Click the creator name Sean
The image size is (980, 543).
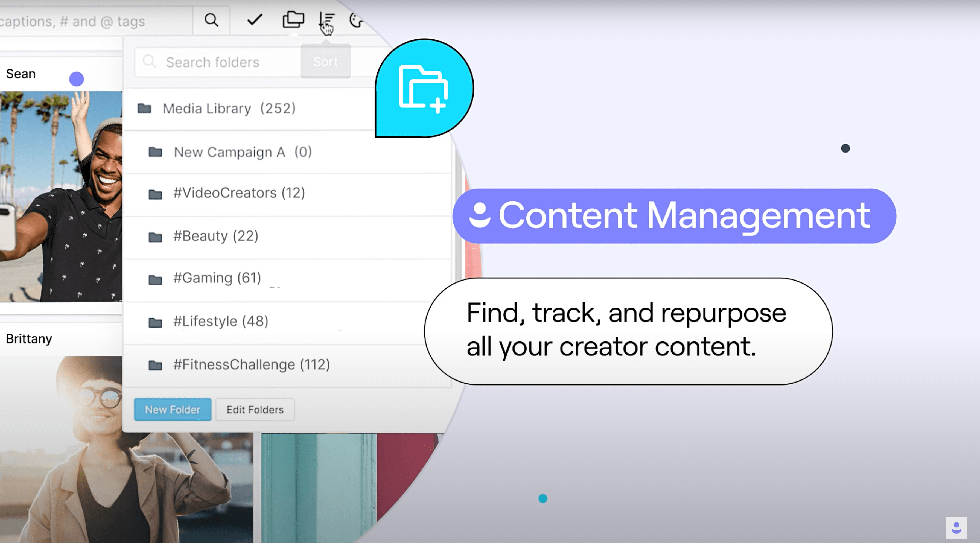coord(21,74)
